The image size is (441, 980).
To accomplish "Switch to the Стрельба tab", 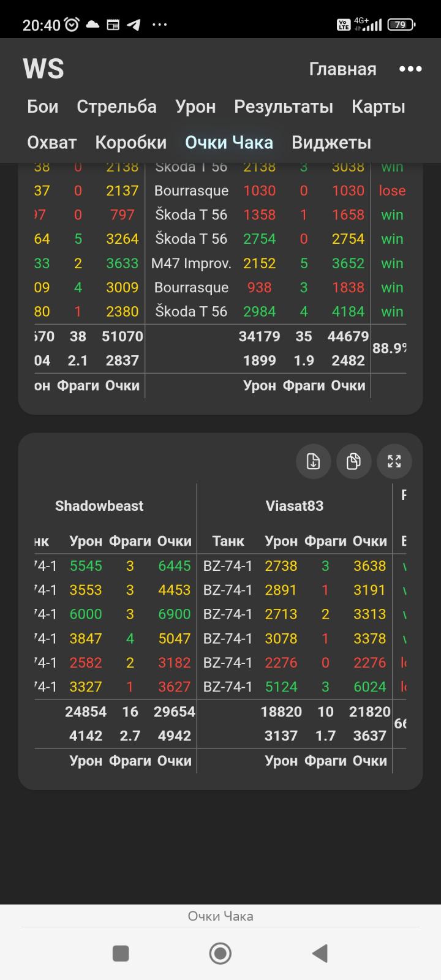I will pyautogui.click(x=116, y=107).
